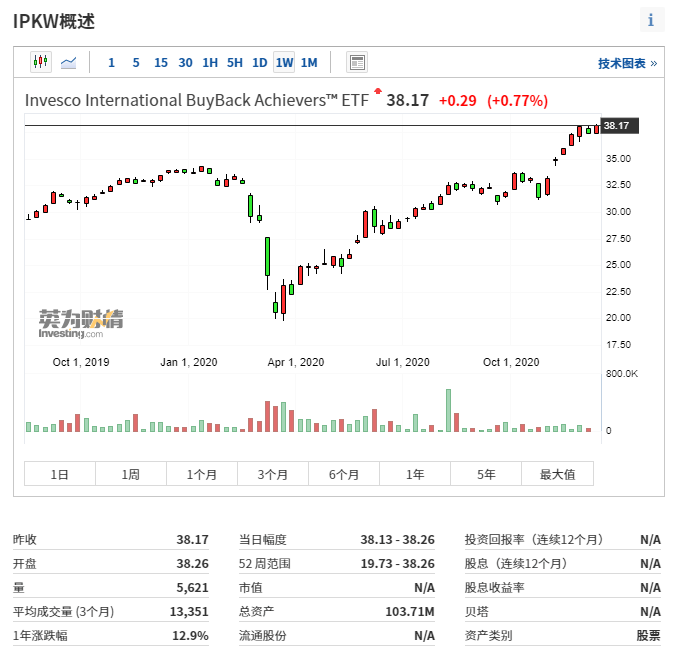Open the news table icon
Screen dimensions: 680x665
pos(357,62)
